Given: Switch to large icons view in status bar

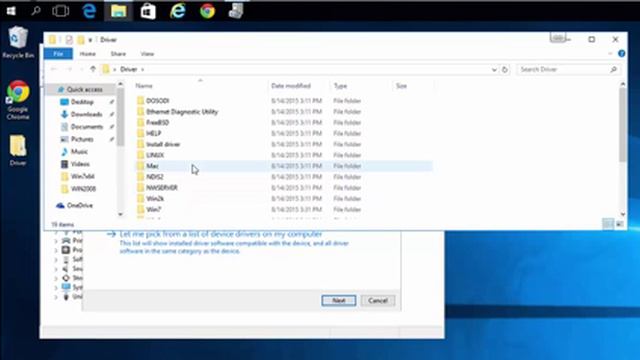Looking at the screenshot, I should click(620, 224).
